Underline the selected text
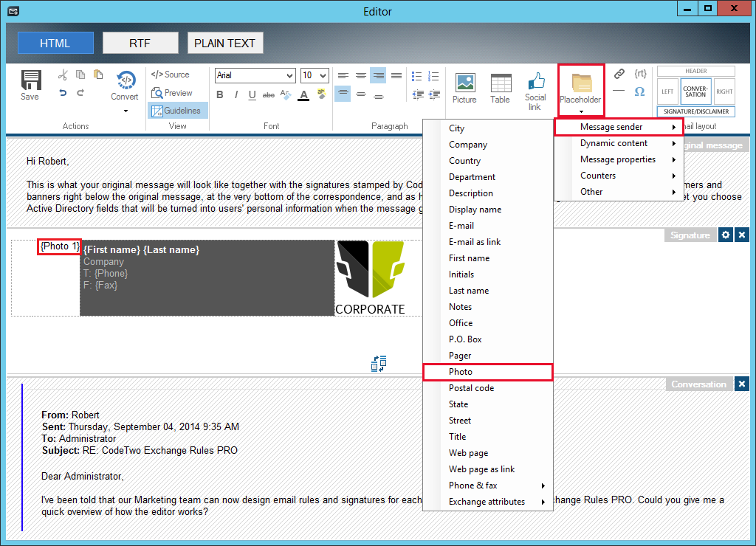 point(252,94)
